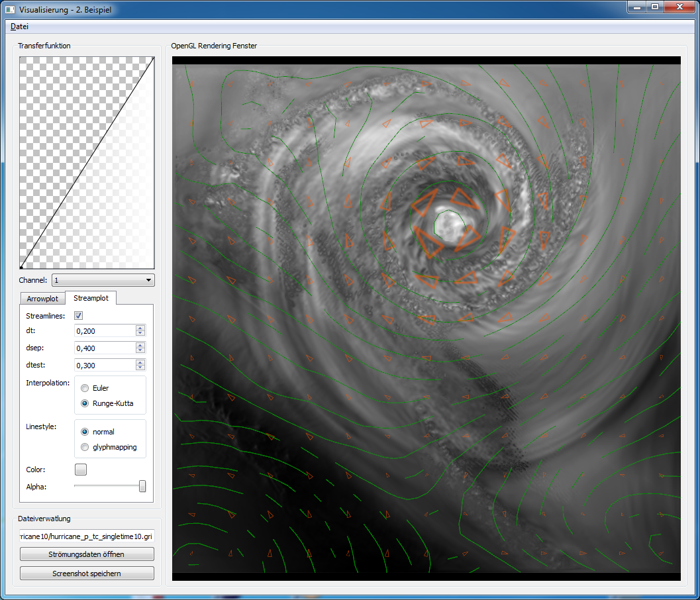700x600 pixels.
Task: Choose Runge-Kutta interpolation
Action: pyautogui.click(x=85, y=403)
